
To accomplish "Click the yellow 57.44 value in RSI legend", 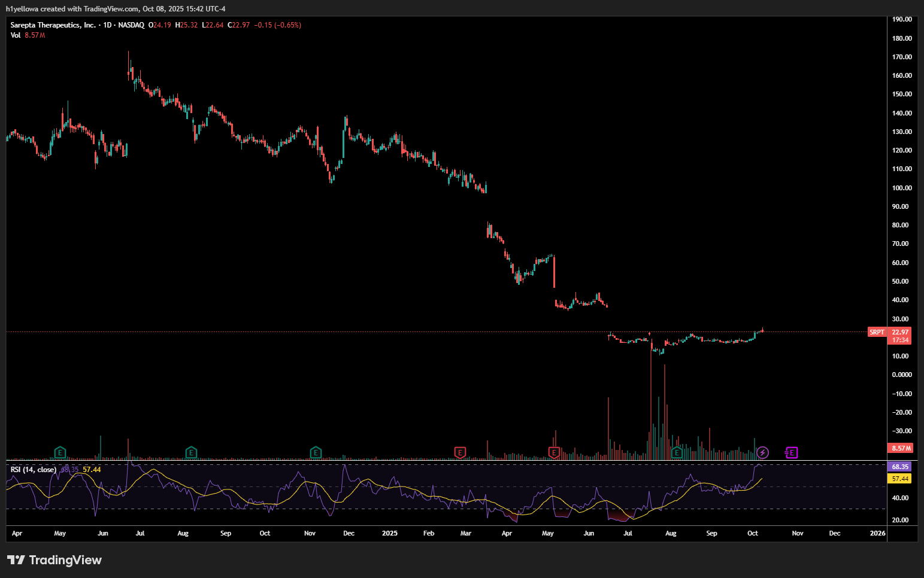I will click(92, 470).
